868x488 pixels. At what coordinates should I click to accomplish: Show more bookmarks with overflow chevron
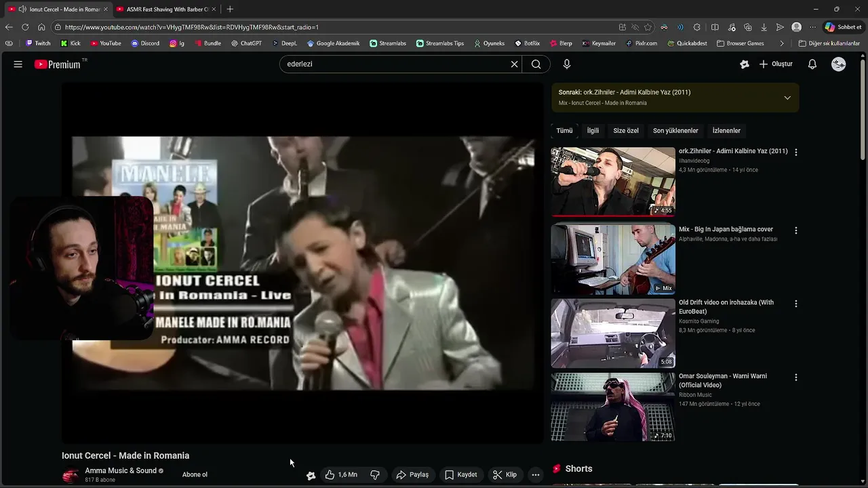point(782,43)
